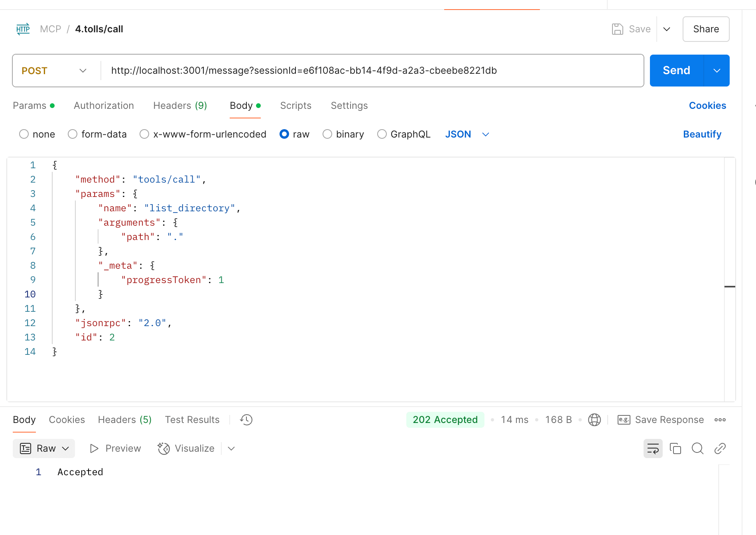Click the Raw format text icon
The width and height of the screenshot is (756, 535).
tap(26, 448)
